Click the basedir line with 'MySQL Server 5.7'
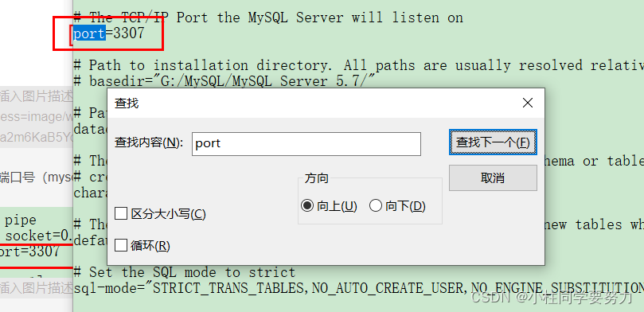This screenshot has width=644, height=312. click(x=224, y=81)
